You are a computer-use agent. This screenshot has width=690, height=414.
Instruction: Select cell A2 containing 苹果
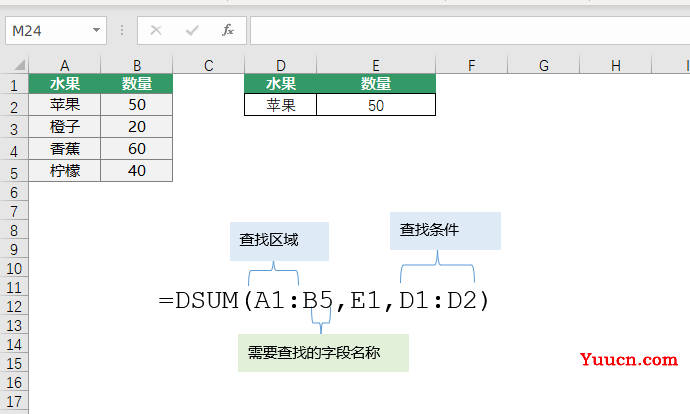coord(65,105)
